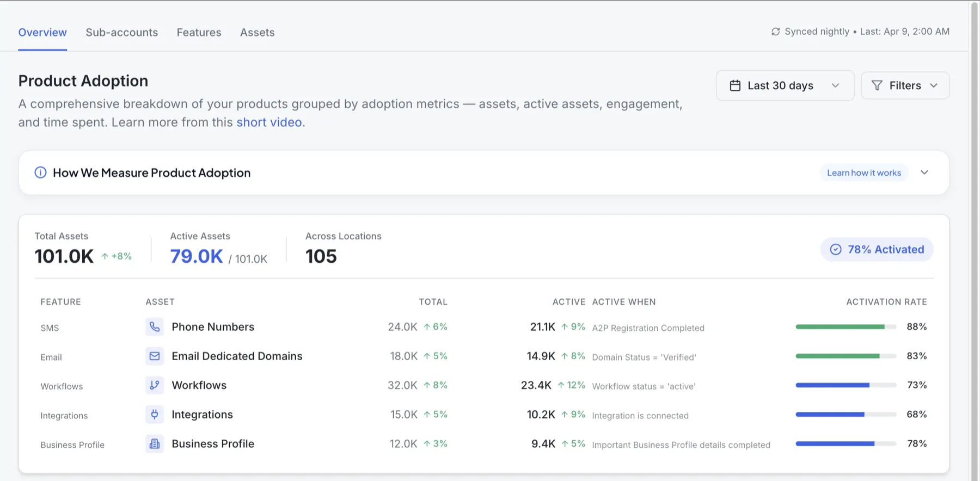Click the Business Profile building icon
This screenshot has width=980, height=481.
(155, 444)
